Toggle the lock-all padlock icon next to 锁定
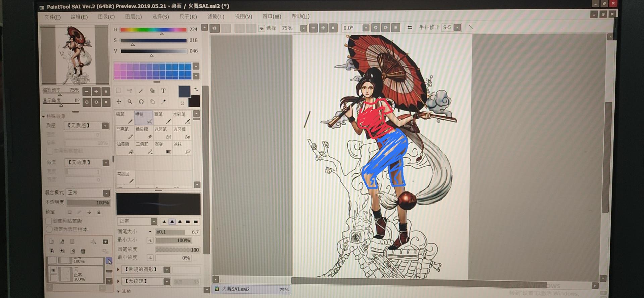Viewport: 644px width, 298px height. [99, 212]
